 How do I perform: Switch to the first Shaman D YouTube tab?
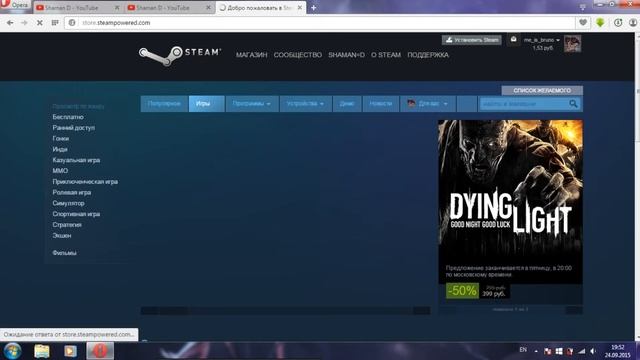coord(78,8)
